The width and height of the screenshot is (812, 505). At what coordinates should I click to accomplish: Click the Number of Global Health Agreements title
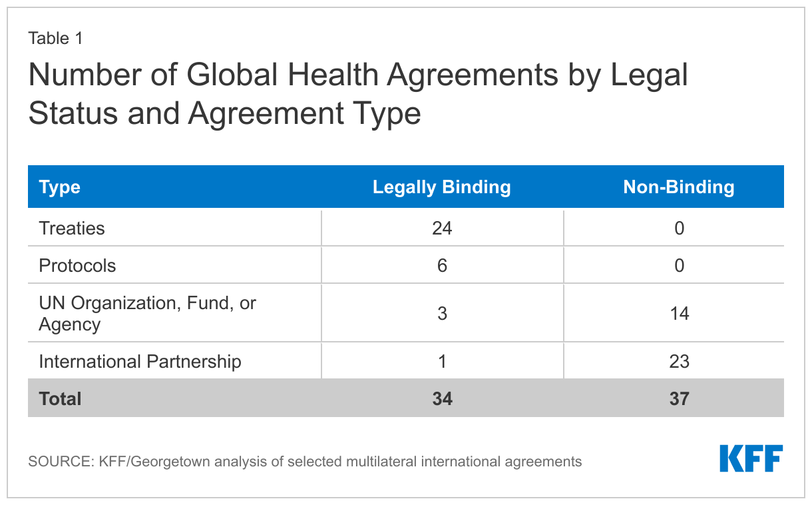pos(358,94)
